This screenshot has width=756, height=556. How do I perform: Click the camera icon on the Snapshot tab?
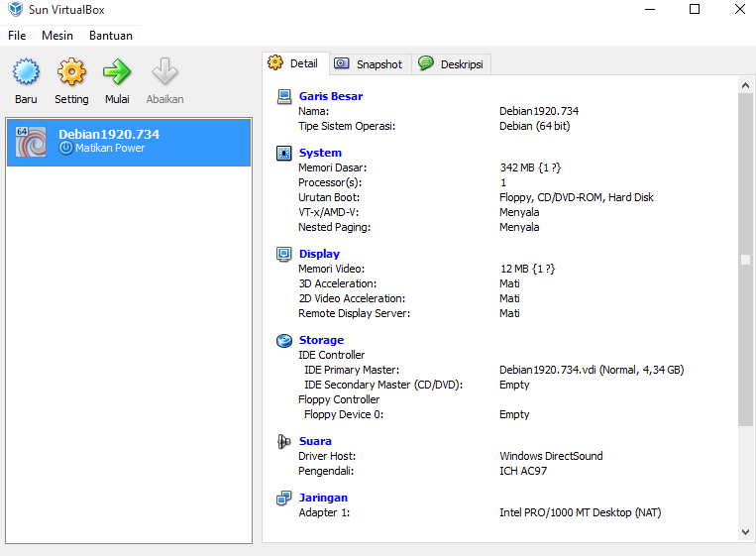pyautogui.click(x=342, y=63)
